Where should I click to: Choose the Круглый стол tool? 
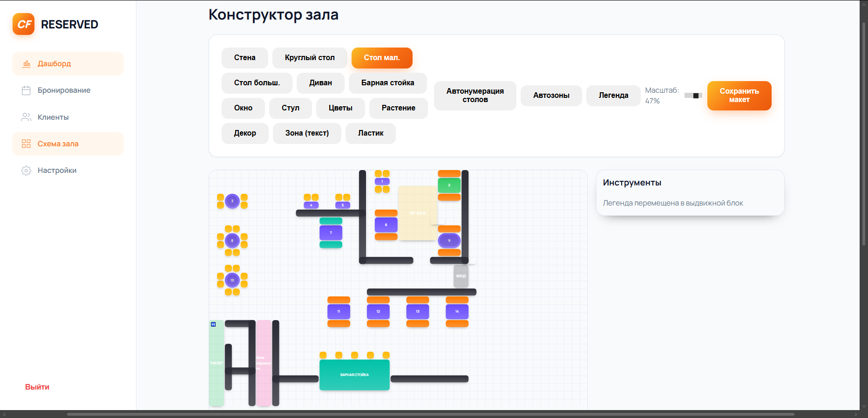(x=310, y=58)
